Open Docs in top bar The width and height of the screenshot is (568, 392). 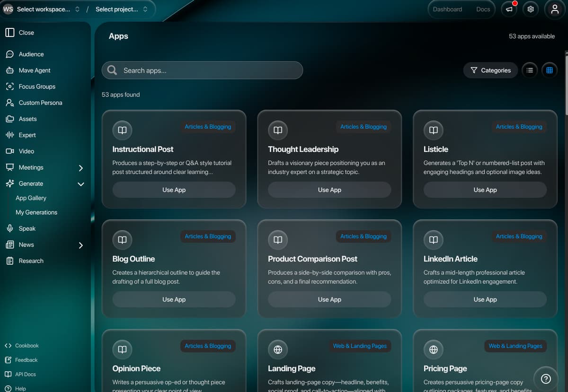point(483,9)
